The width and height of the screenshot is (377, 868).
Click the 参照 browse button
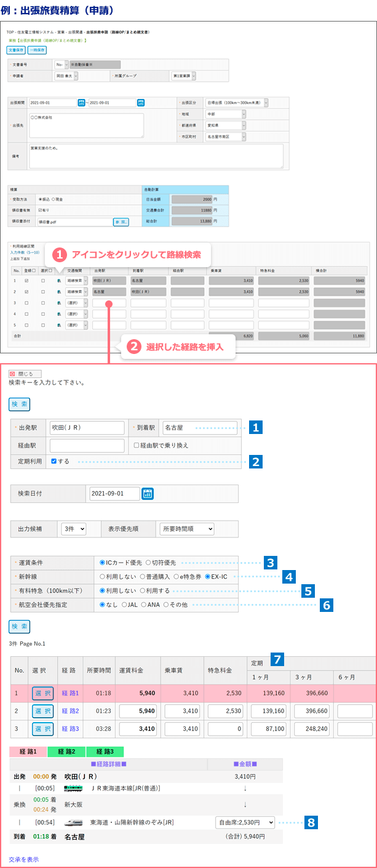[121, 222]
